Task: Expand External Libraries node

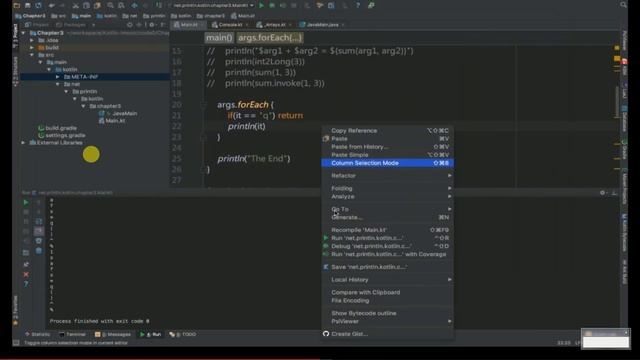Action: (x=23, y=142)
